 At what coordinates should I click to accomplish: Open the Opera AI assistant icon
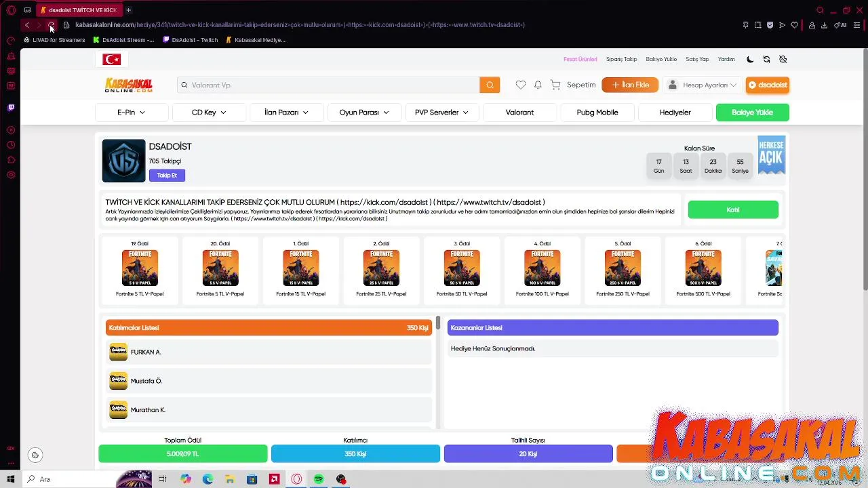[840, 25]
